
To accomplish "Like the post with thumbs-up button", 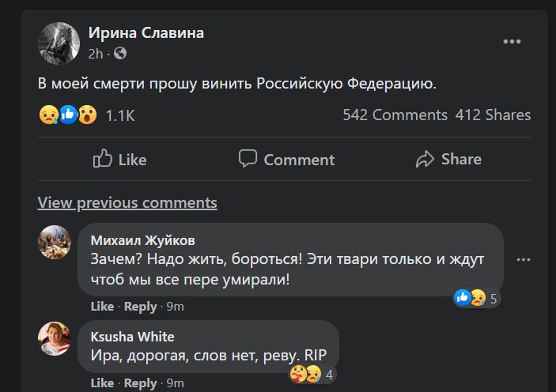I will (x=120, y=159).
